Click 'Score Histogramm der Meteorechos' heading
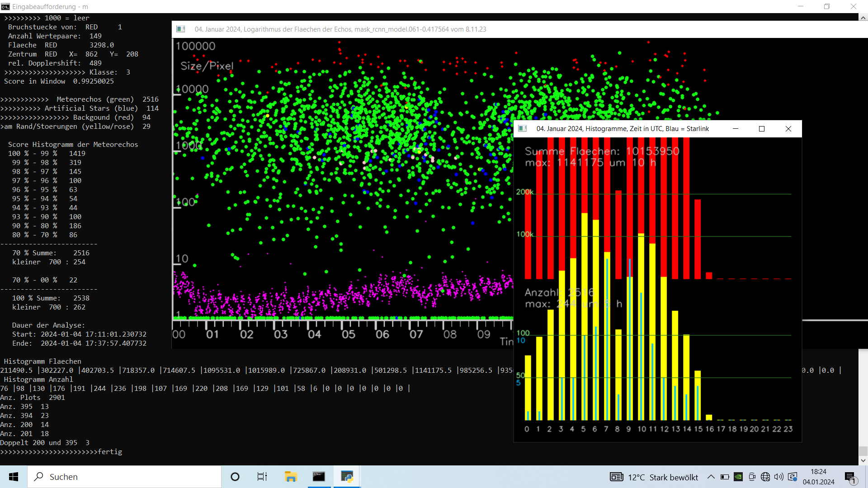This screenshot has height=488, width=868. tap(73, 145)
